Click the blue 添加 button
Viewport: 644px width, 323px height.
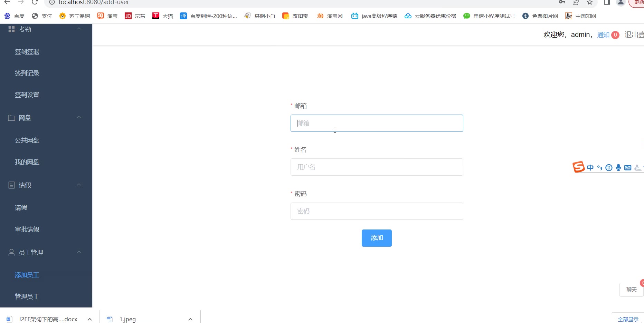(x=377, y=238)
